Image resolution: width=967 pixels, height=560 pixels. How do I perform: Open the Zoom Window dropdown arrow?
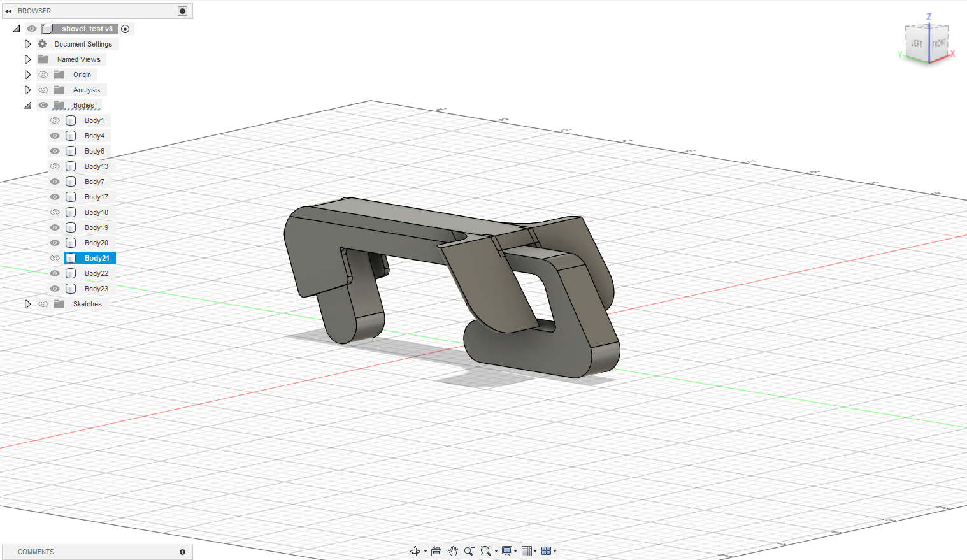[x=496, y=551]
